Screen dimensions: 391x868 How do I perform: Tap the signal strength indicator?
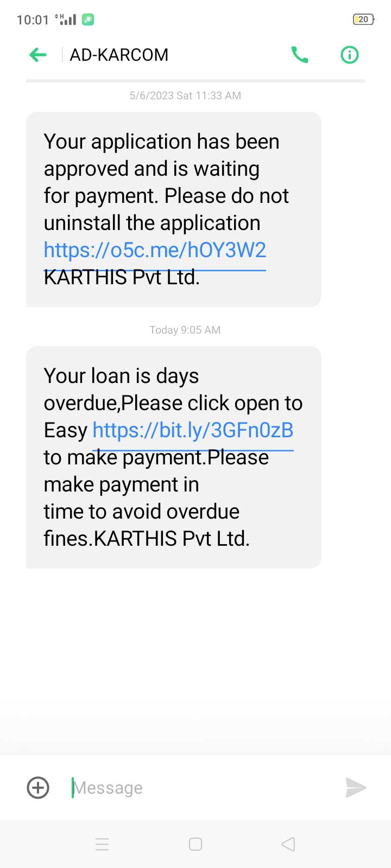pyautogui.click(x=66, y=20)
